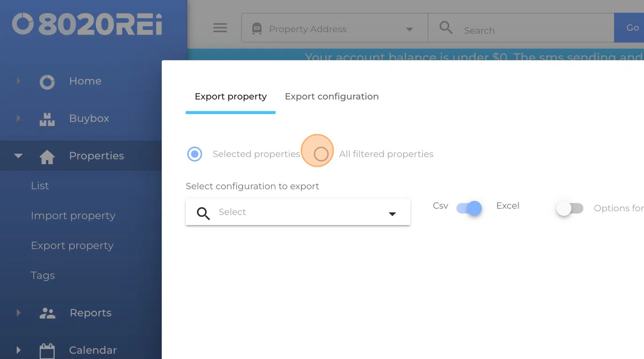Click the Home donut icon in sidebar
The height and width of the screenshot is (359, 644).
(x=47, y=82)
